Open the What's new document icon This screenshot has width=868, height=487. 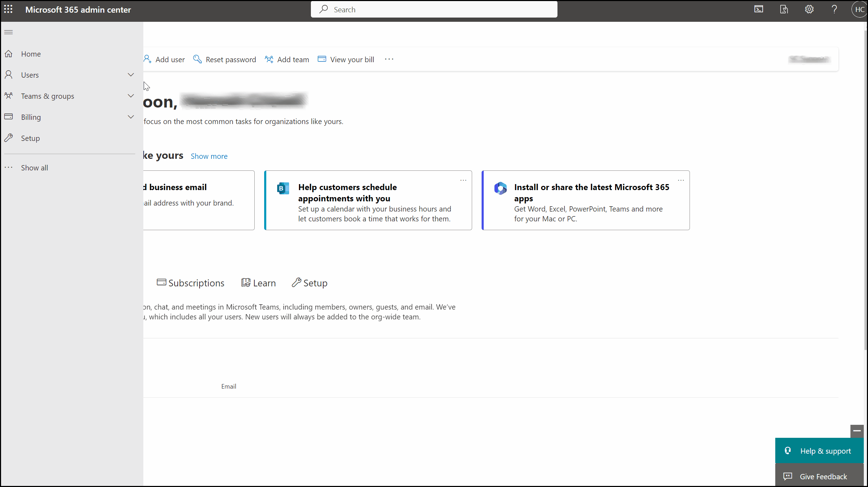click(784, 9)
